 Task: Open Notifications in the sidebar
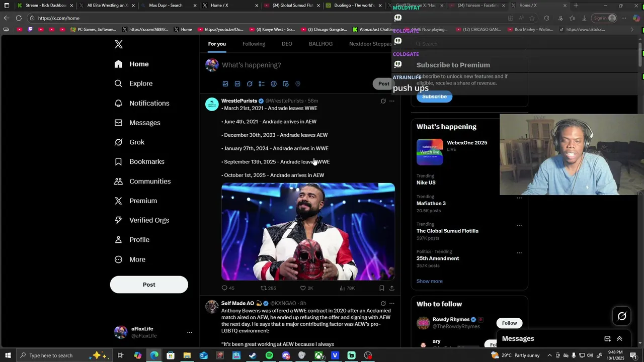pyautogui.click(x=142, y=103)
